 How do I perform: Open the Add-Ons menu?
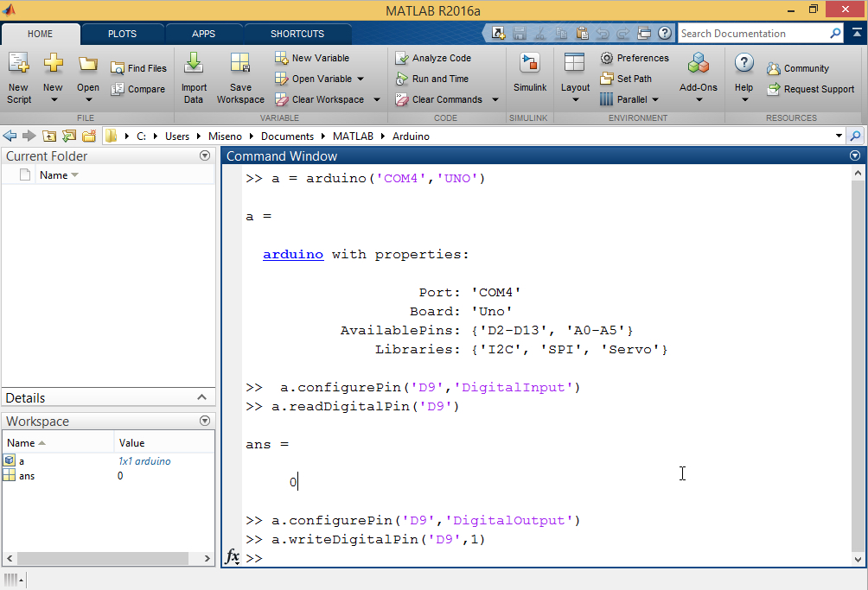[x=698, y=78]
